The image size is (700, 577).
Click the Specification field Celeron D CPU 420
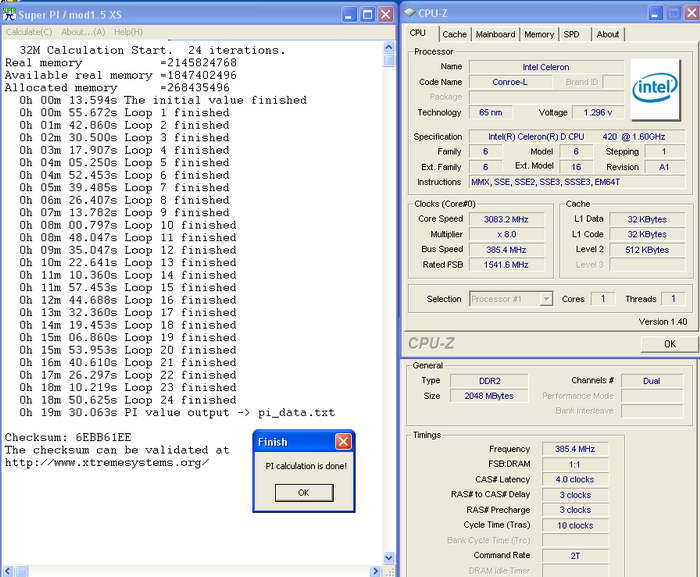(x=576, y=137)
